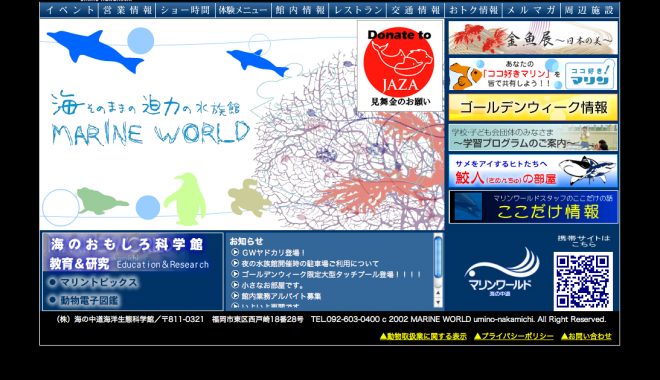Click the green seal silhouette
660x380 pixels.
[x=101, y=201]
